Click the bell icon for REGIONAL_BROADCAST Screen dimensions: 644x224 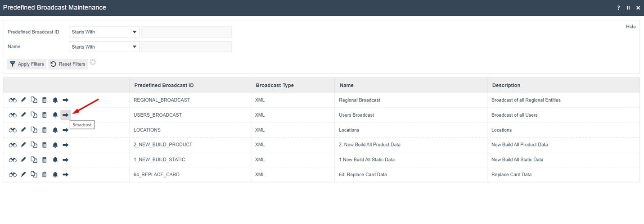point(55,100)
